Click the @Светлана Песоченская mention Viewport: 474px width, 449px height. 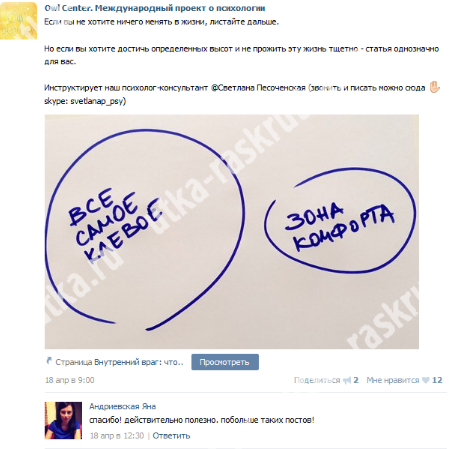(x=258, y=88)
